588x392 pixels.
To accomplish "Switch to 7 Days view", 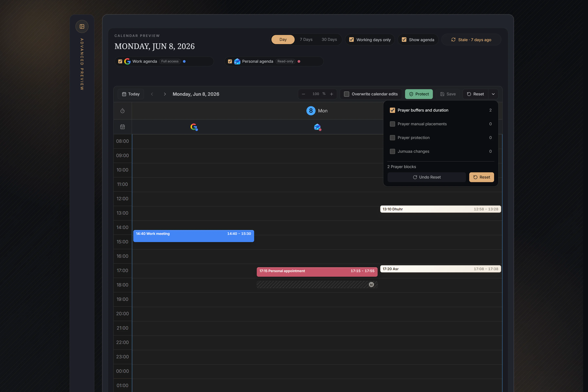I will pos(306,40).
